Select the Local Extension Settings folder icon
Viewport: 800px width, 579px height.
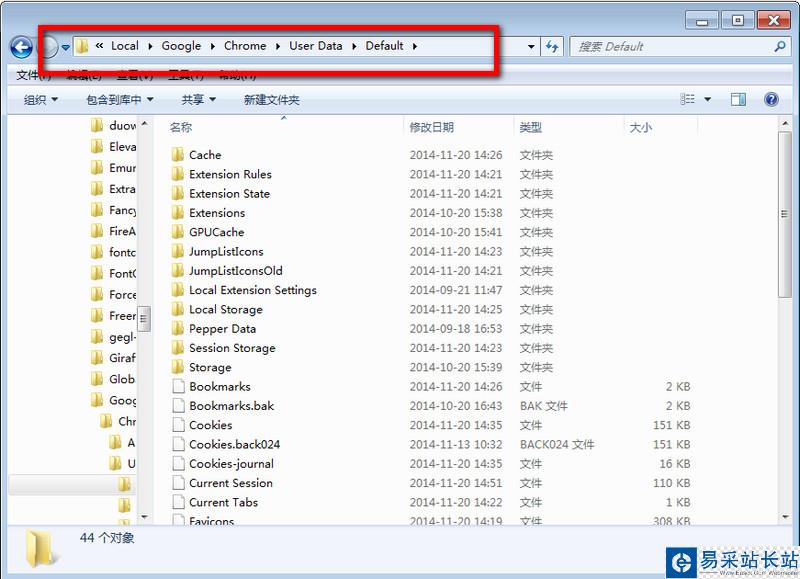coord(178,290)
